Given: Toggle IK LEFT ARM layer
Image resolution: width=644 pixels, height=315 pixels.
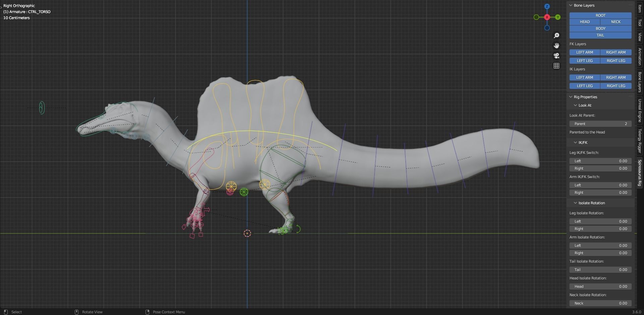Looking at the screenshot, I should pyautogui.click(x=585, y=77).
